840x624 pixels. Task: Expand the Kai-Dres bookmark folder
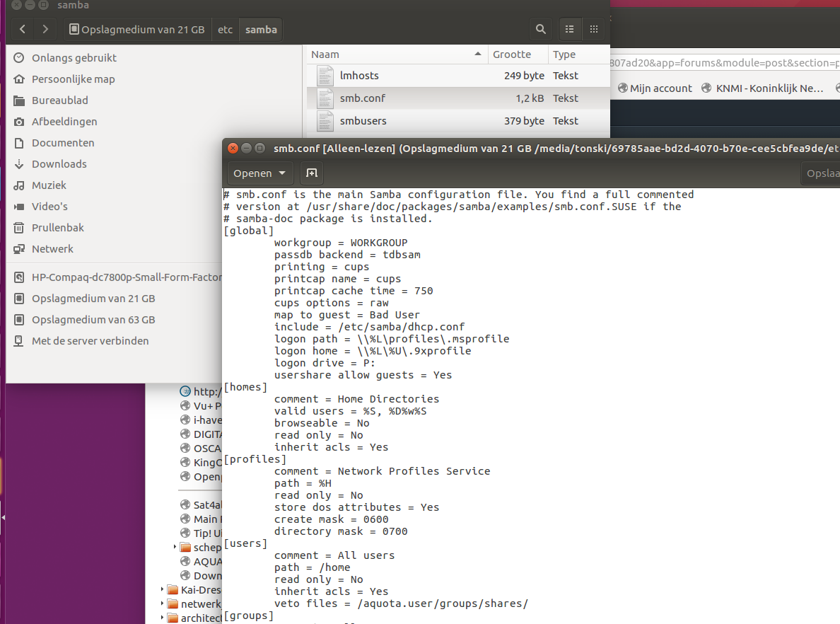[163, 590]
